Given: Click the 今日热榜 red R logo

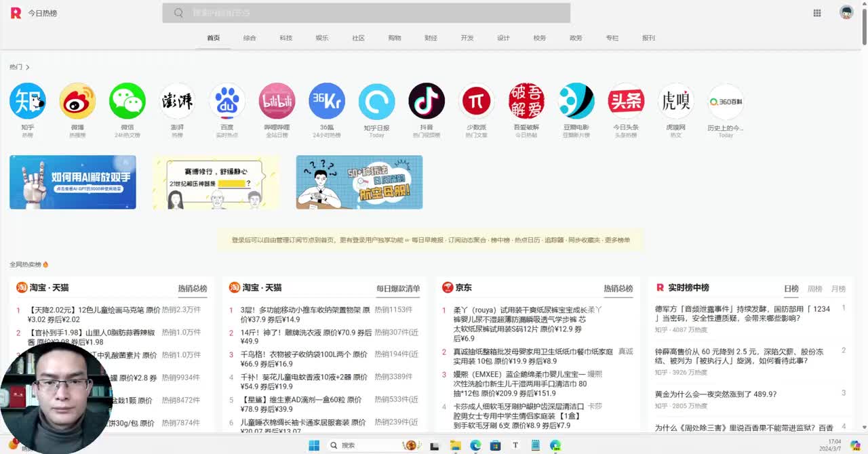Looking at the screenshot, I should [16, 13].
